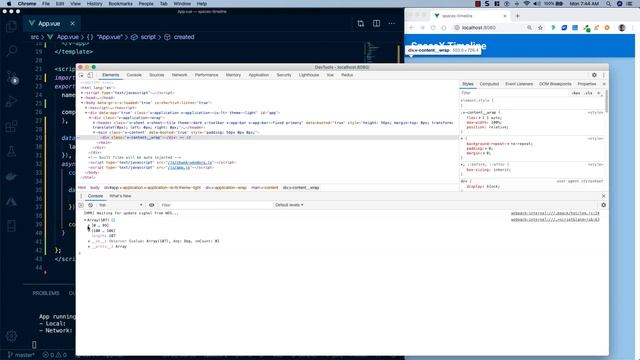Open a new Chrome tab with plus button

518,16
